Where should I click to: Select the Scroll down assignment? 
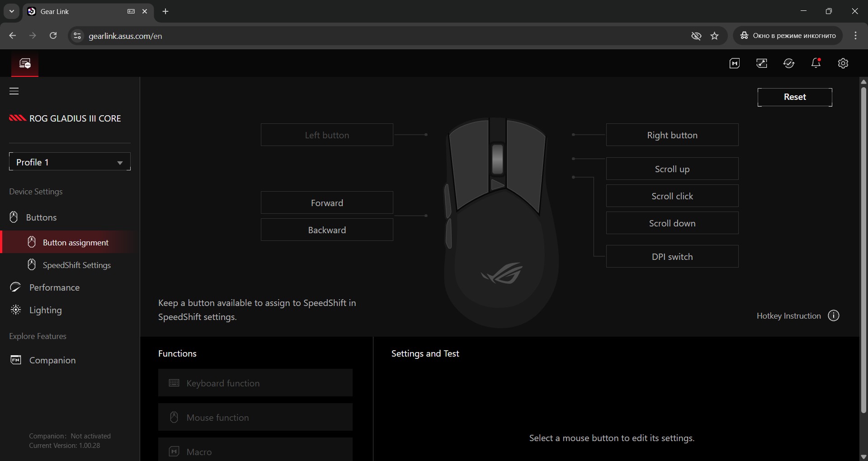[x=672, y=223]
